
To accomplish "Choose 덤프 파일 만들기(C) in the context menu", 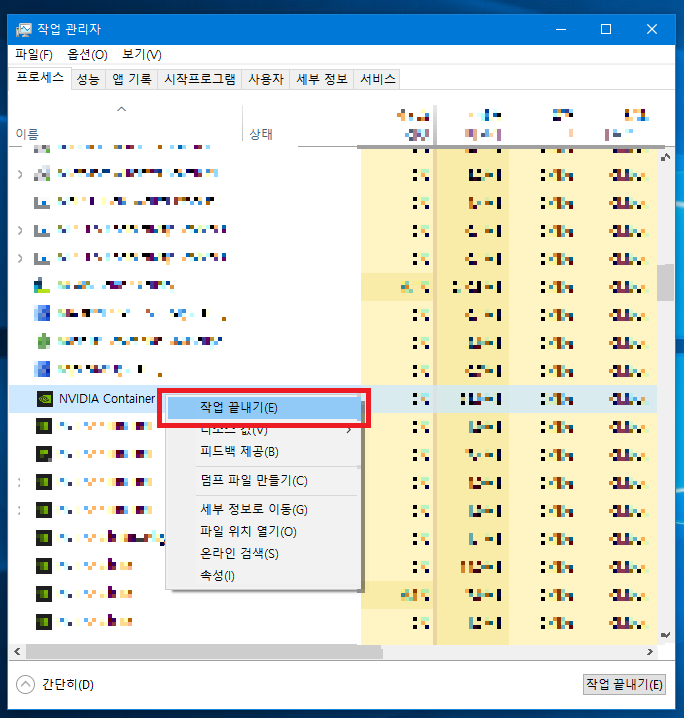I will [x=264, y=480].
